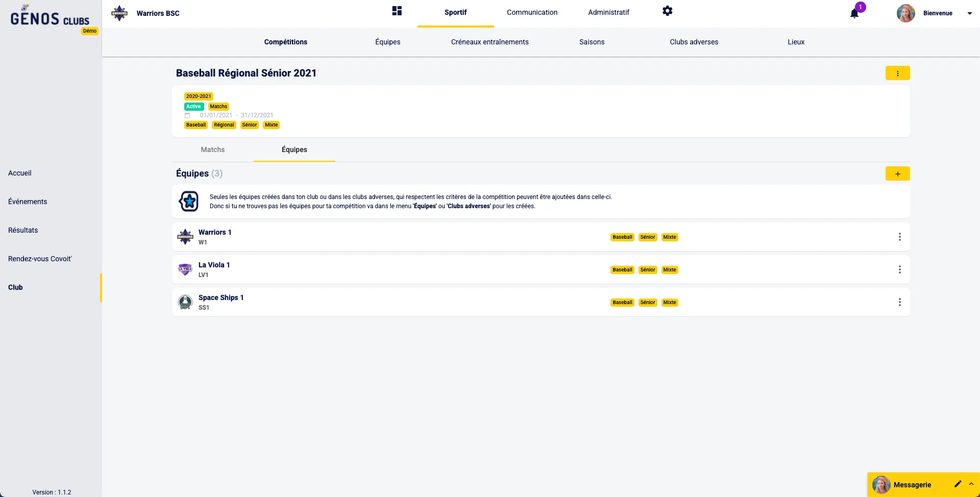Image resolution: width=980 pixels, height=497 pixels.
Task: Open Créneaux entraînements section
Action: [489, 42]
